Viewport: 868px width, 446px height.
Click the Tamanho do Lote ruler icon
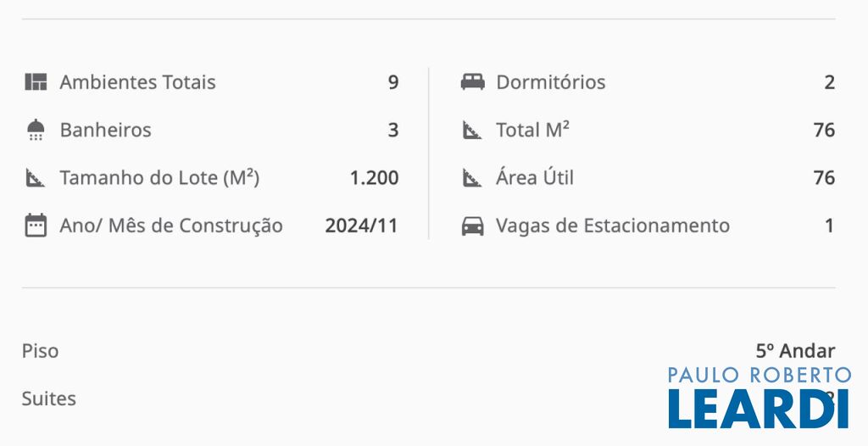36,178
